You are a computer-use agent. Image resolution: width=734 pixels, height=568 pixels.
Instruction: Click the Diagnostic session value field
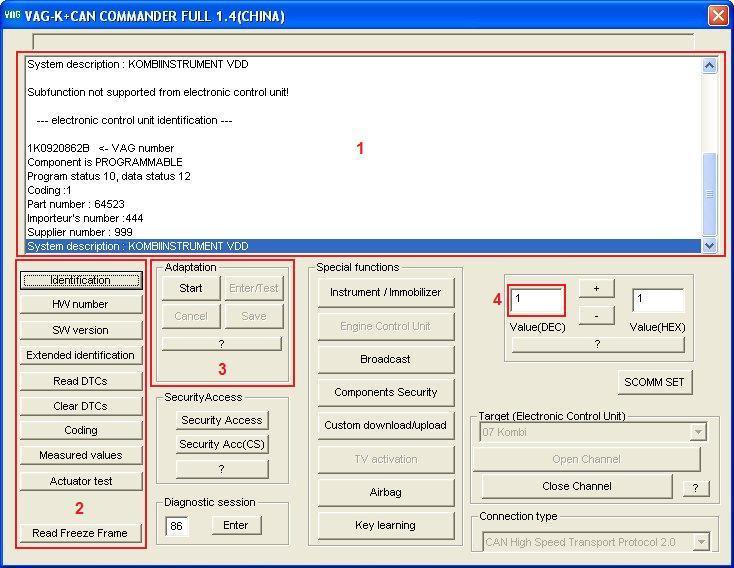point(176,526)
